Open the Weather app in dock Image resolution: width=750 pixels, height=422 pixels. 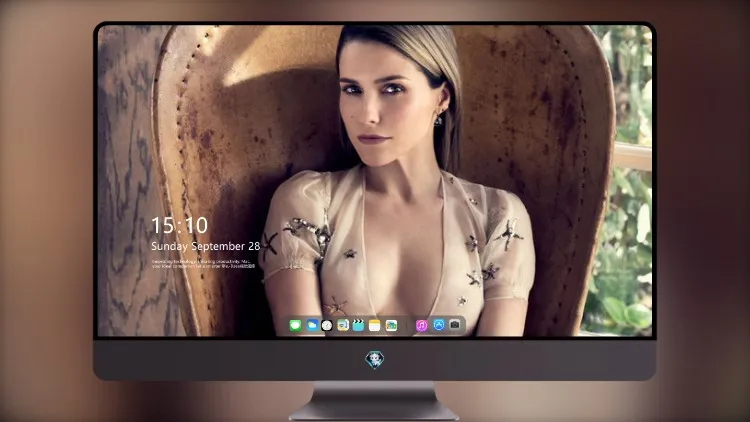(311, 326)
